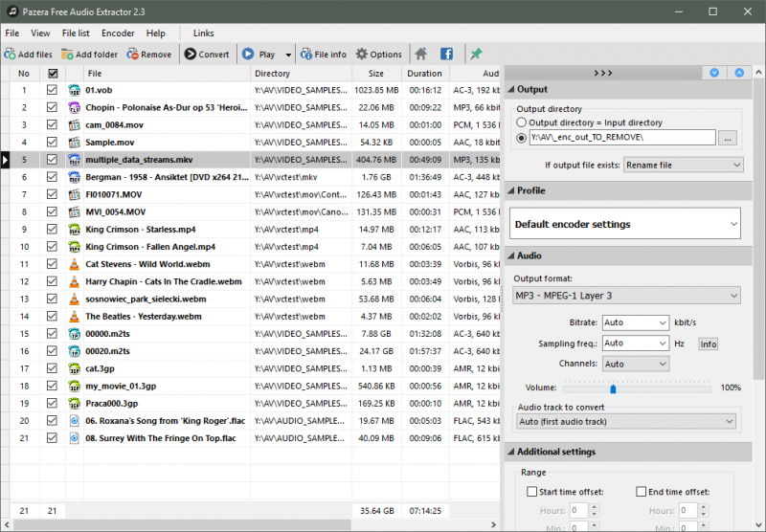This screenshot has height=532, width=766.
Task: Click the home page house icon
Action: [420, 55]
